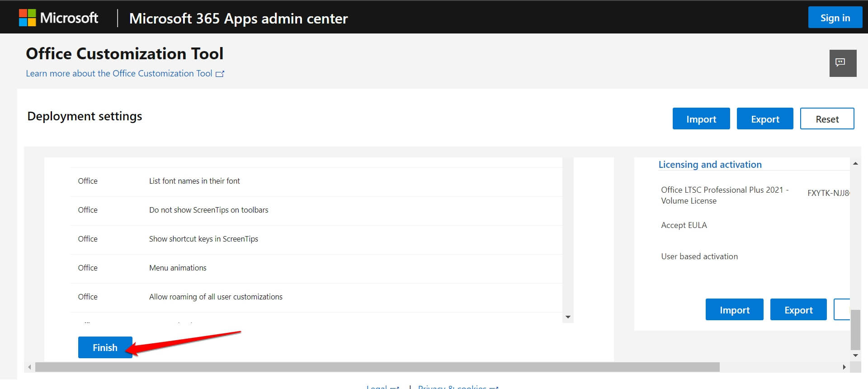Screen dimensions: 868x389
Task: Open the Licensing and activation section heading
Action: pyautogui.click(x=710, y=165)
